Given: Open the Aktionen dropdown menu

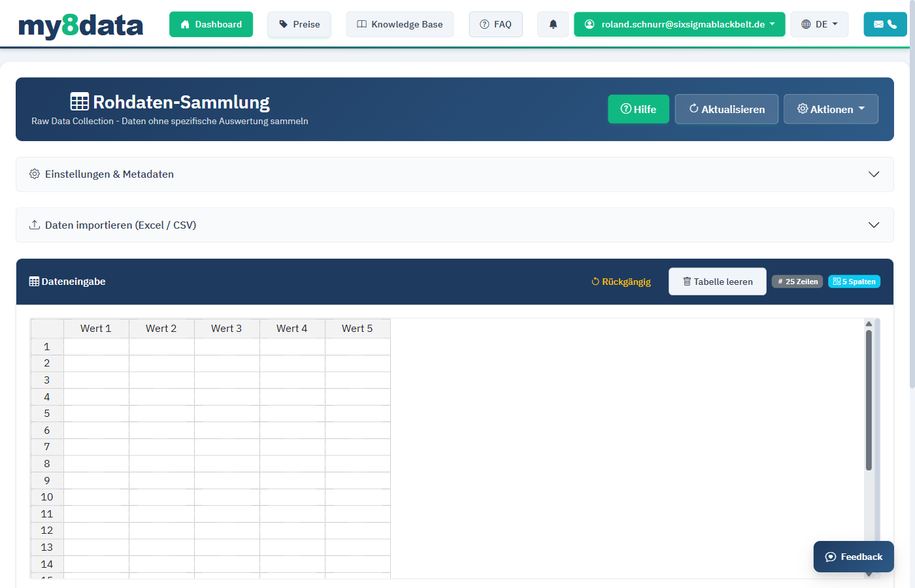Looking at the screenshot, I should pos(831,109).
